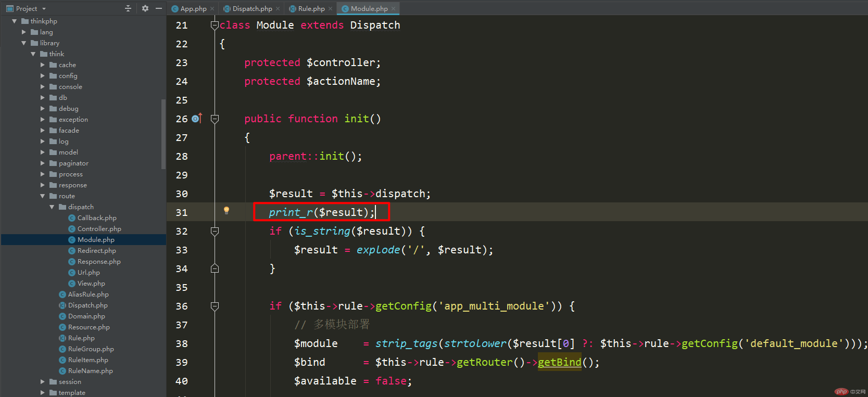Screen dimensions: 868x397
Task: Collapse the route folder
Action: click(43, 196)
